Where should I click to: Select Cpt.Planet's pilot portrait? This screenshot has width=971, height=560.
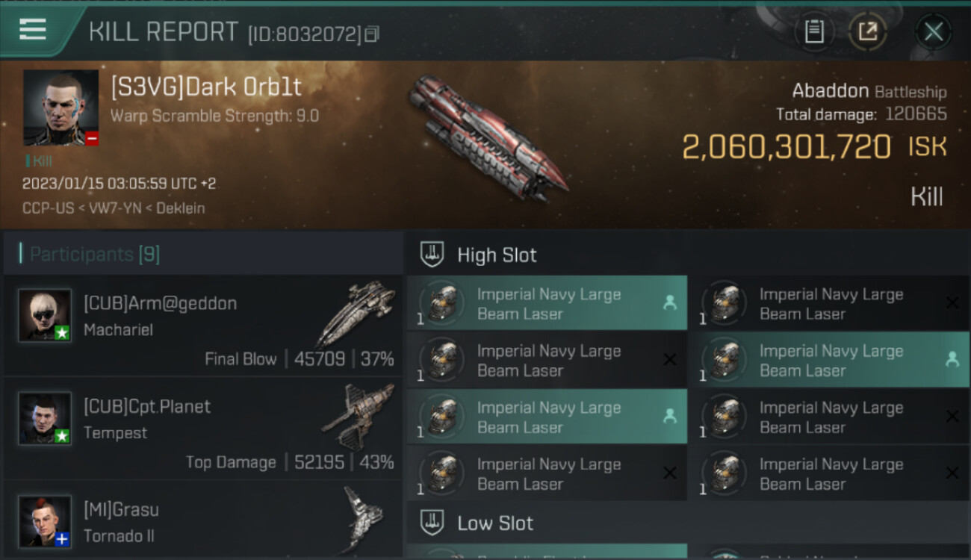(45, 418)
